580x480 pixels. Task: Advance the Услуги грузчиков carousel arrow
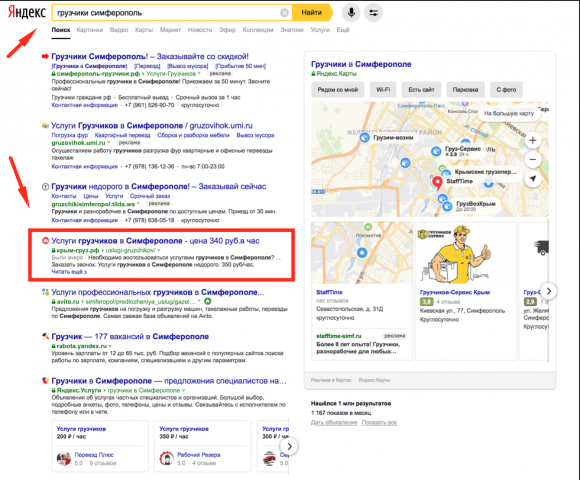click(x=289, y=447)
